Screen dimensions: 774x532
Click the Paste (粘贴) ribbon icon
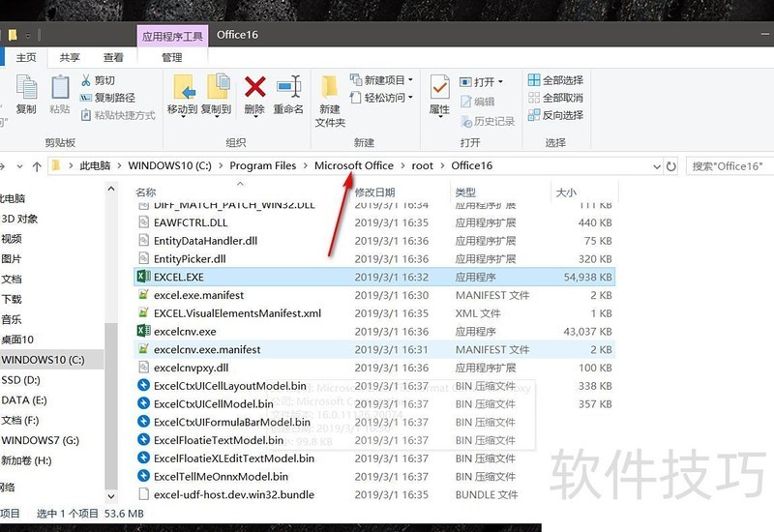tap(60, 94)
